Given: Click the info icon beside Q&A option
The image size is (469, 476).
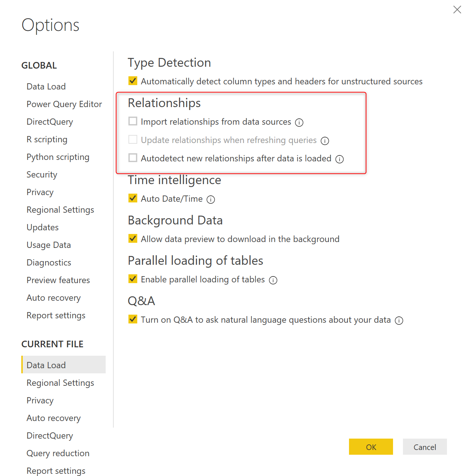Looking at the screenshot, I should point(399,321).
